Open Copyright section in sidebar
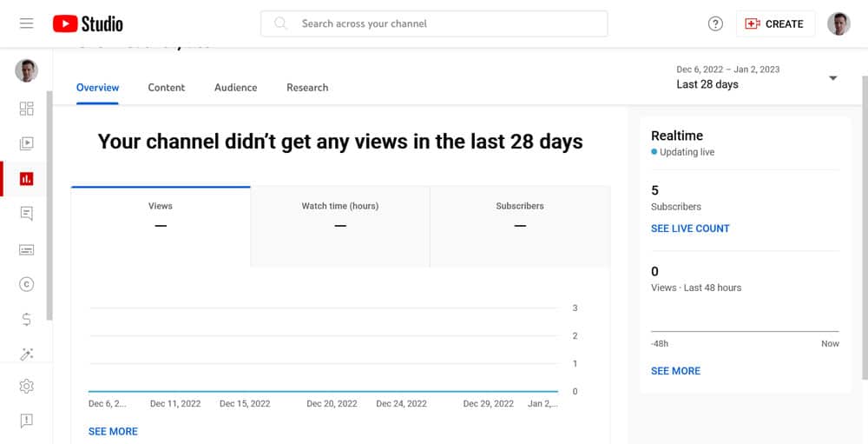The width and height of the screenshot is (868, 444). 26,284
